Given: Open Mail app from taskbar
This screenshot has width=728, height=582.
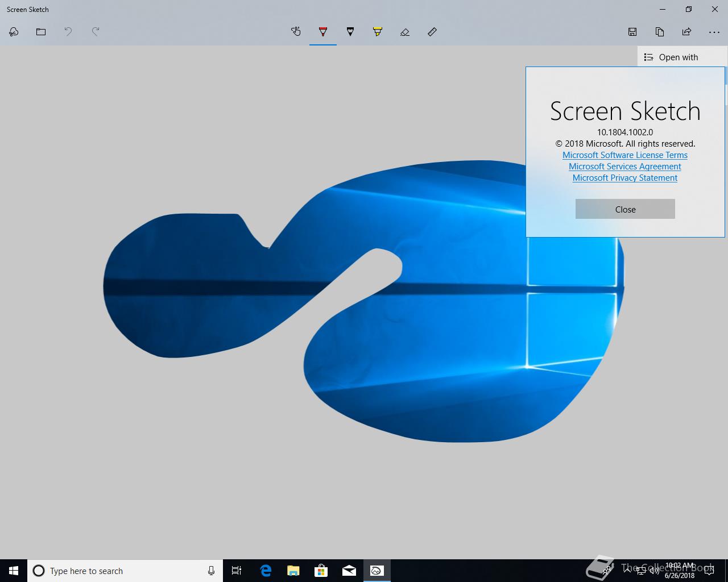Looking at the screenshot, I should (x=349, y=571).
